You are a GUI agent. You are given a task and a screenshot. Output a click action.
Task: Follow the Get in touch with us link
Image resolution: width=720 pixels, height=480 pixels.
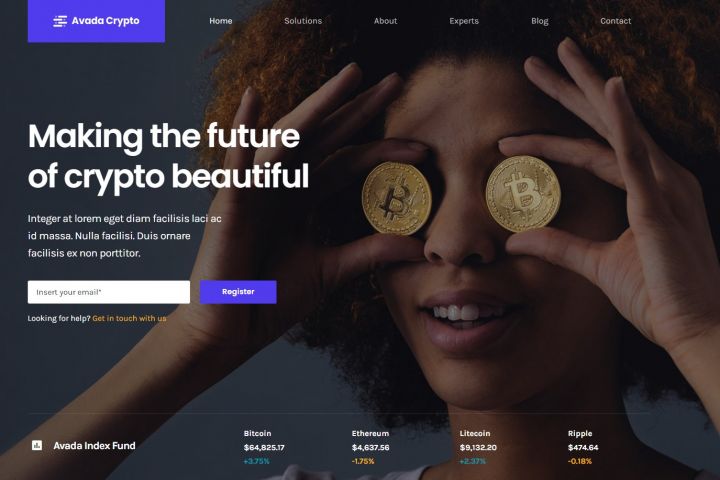pos(129,318)
